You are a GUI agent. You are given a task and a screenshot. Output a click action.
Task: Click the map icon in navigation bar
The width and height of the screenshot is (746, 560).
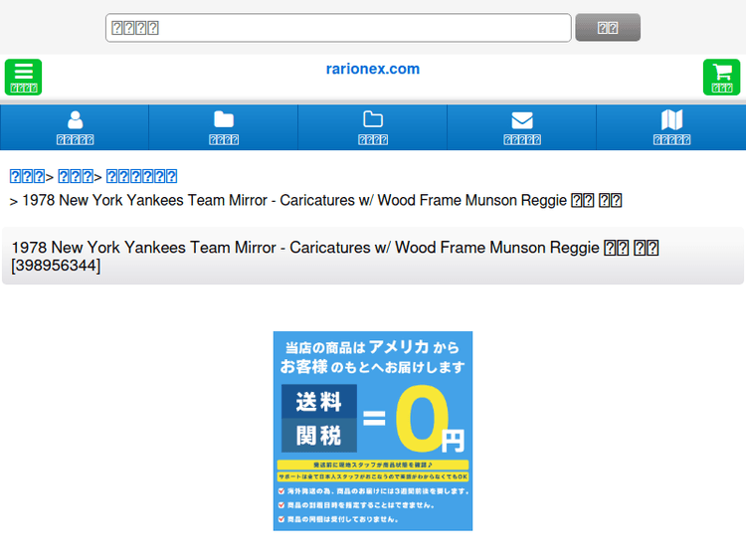click(x=671, y=119)
